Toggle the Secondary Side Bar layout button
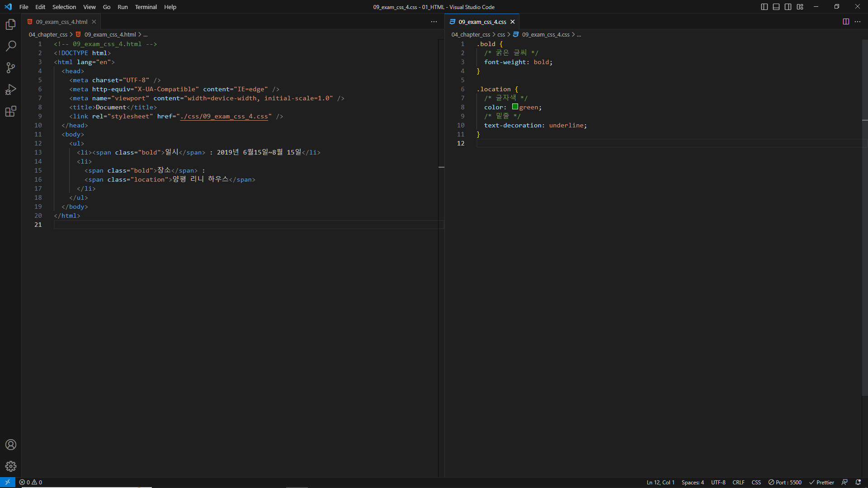Viewport: 868px width, 488px height. coord(788,7)
